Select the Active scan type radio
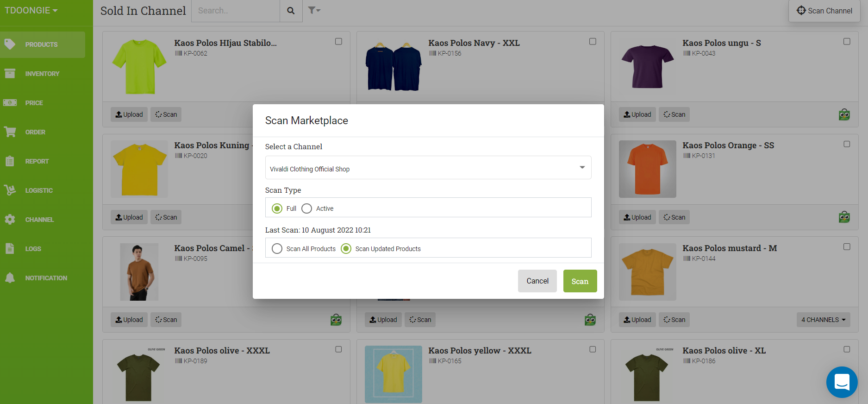Screen dimensions: 868x404 click(x=306, y=208)
